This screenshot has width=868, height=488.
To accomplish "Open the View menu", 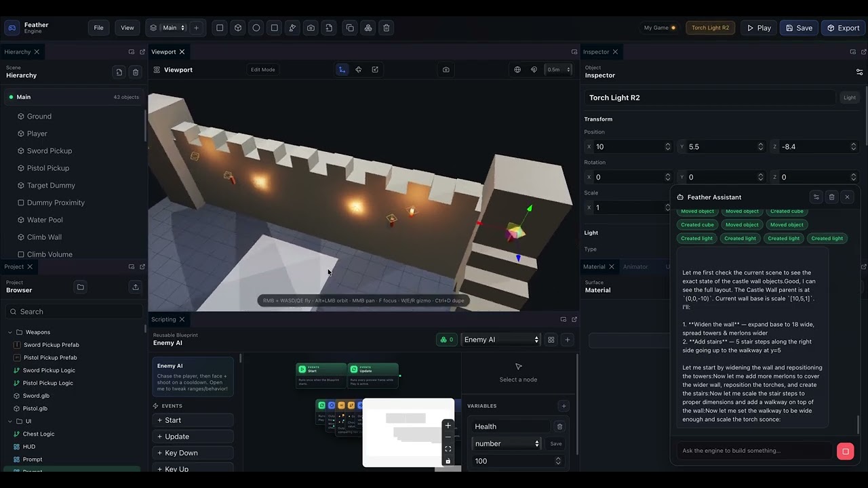I will 127,28.
